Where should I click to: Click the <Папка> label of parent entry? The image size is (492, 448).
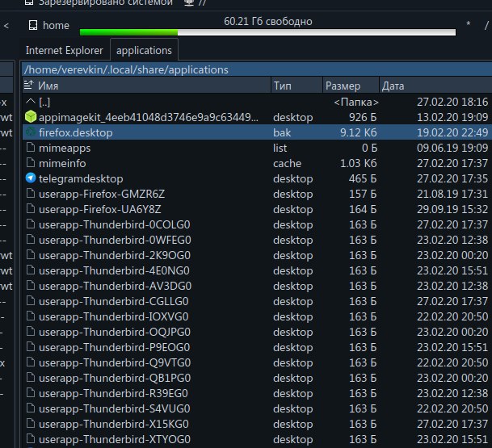[356, 103]
